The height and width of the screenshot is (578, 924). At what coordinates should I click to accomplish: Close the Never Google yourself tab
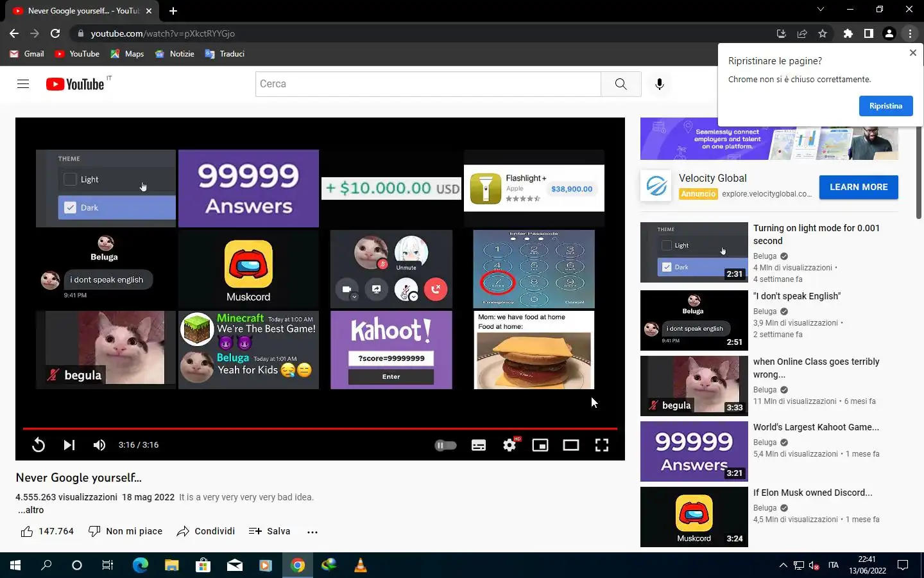pyautogui.click(x=149, y=11)
